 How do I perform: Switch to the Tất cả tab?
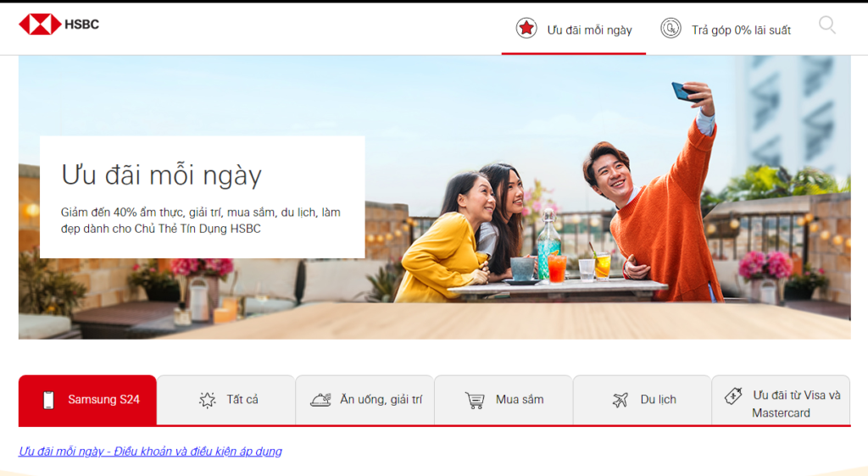coord(242,400)
